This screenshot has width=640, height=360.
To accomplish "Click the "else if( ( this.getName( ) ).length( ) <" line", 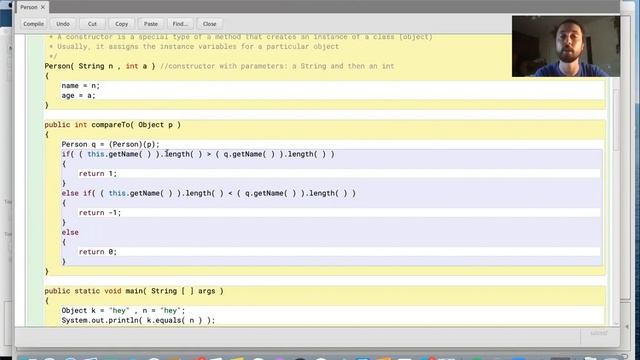I will coord(209,193).
